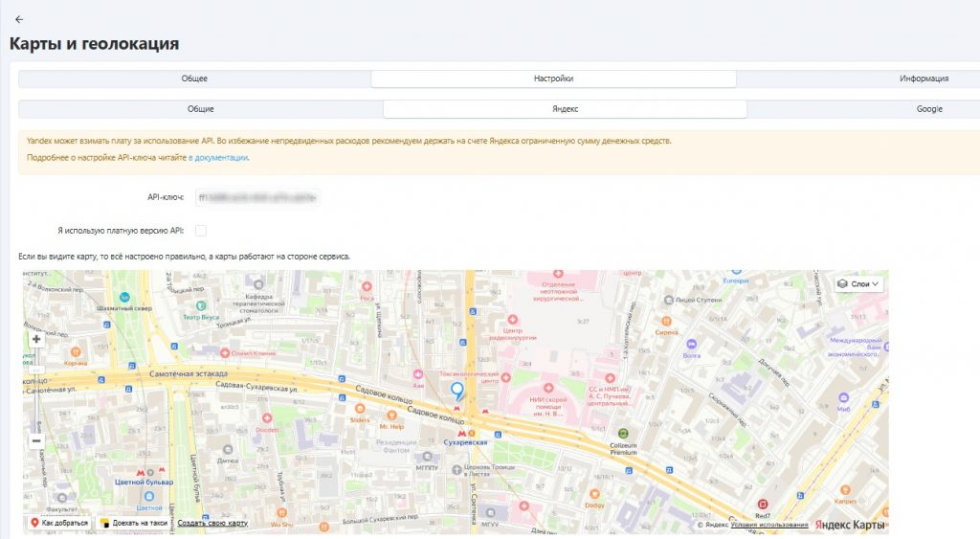Click the Каприз restaurant icon
This screenshot has height=539, width=980.
845,490
